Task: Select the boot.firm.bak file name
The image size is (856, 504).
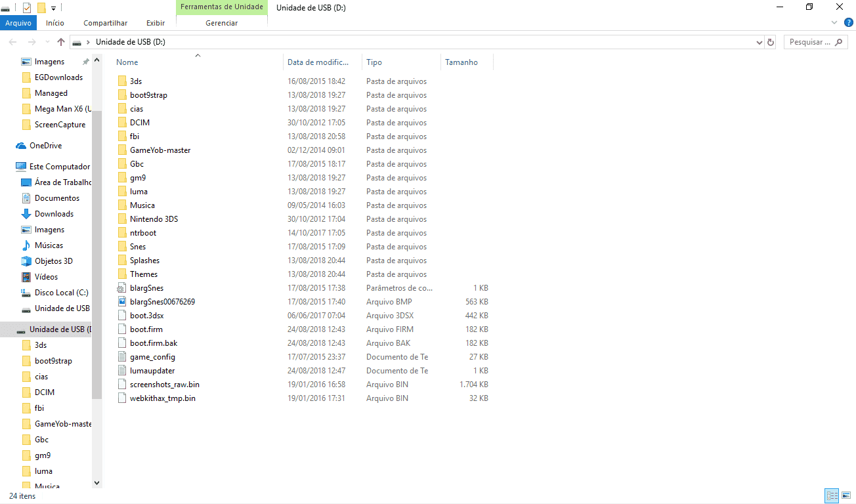Action: point(154,343)
